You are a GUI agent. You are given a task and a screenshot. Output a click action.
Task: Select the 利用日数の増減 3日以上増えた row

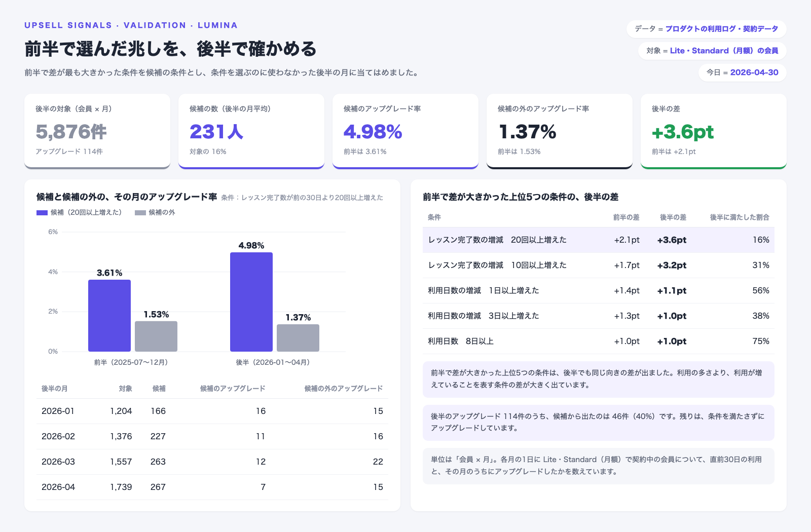(599, 316)
